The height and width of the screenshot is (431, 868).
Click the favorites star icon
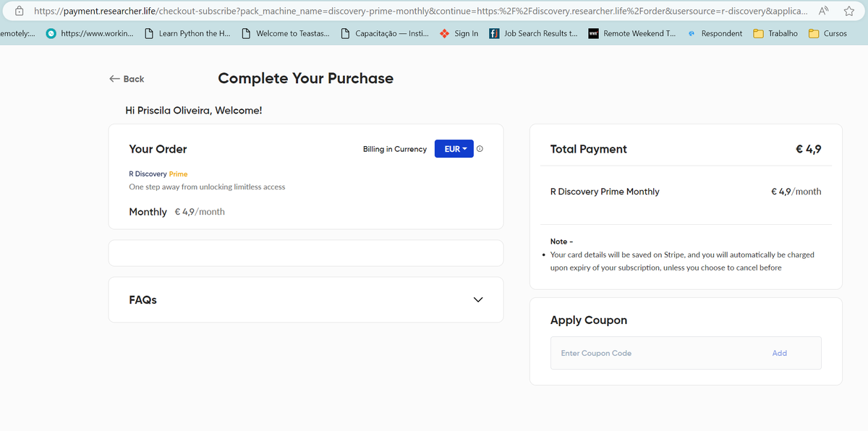848,12
